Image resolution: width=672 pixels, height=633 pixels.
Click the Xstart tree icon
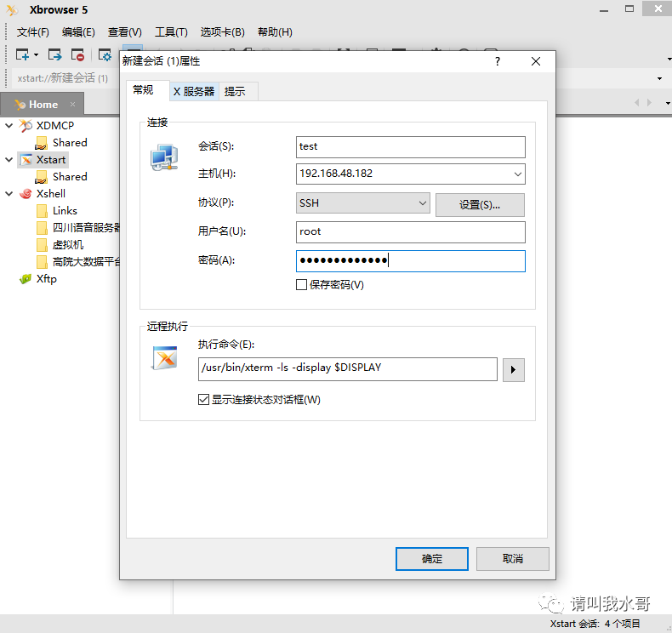(x=26, y=160)
